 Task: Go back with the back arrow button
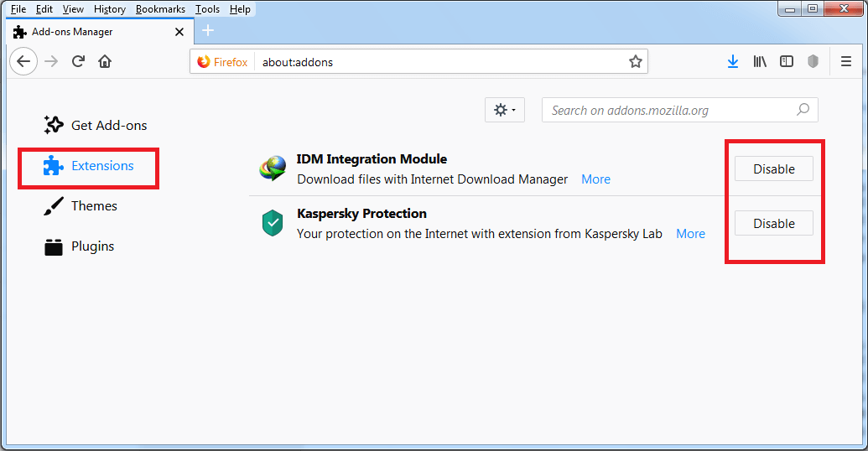click(23, 61)
